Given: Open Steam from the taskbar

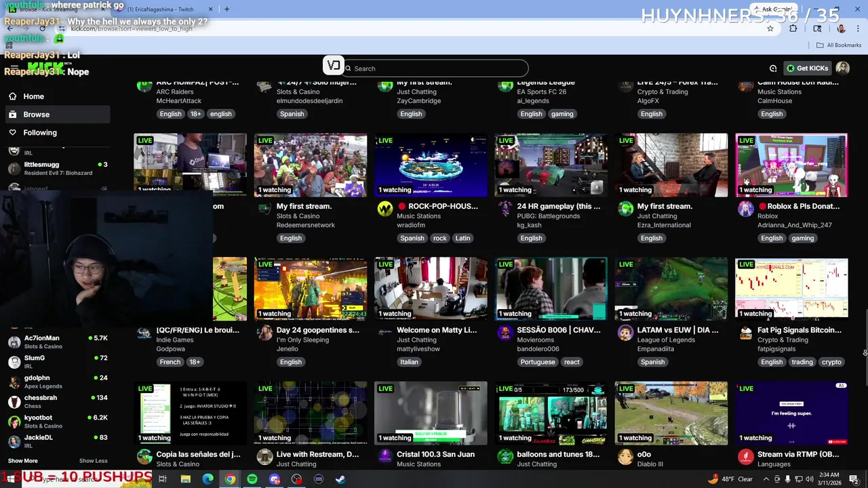Looking at the screenshot, I should tap(340, 479).
